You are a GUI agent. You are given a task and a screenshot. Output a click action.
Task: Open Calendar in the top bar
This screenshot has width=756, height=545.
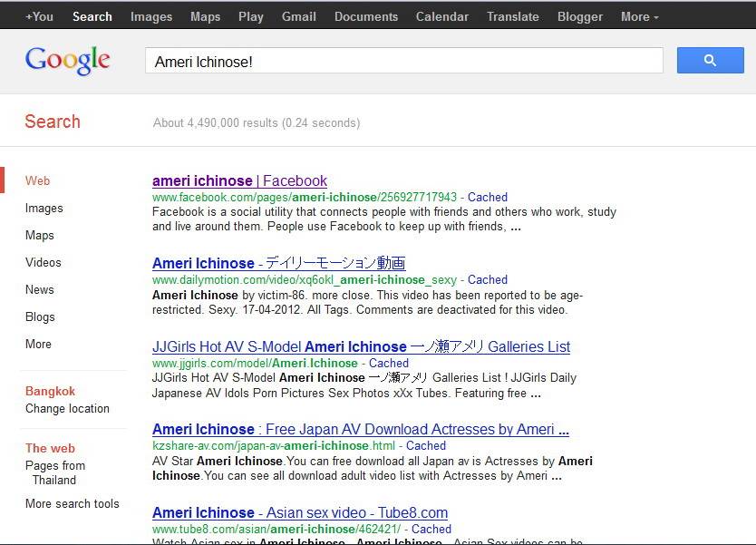coord(442,17)
